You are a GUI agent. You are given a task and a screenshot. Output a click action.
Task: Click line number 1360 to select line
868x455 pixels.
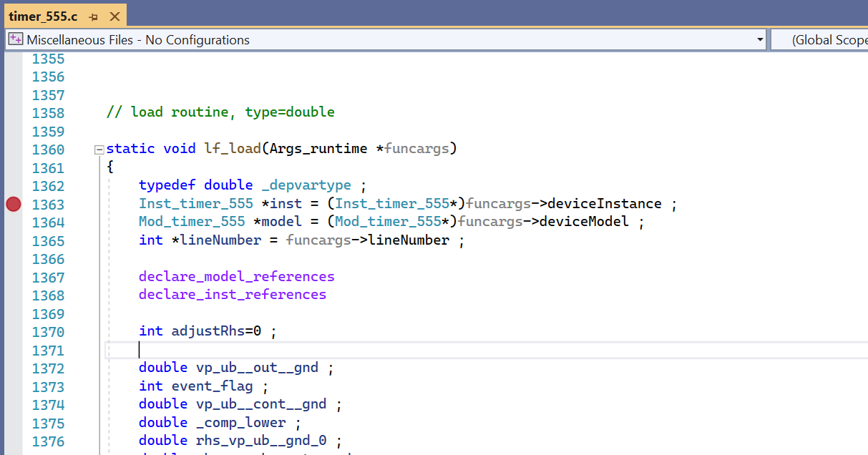(x=48, y=150)
